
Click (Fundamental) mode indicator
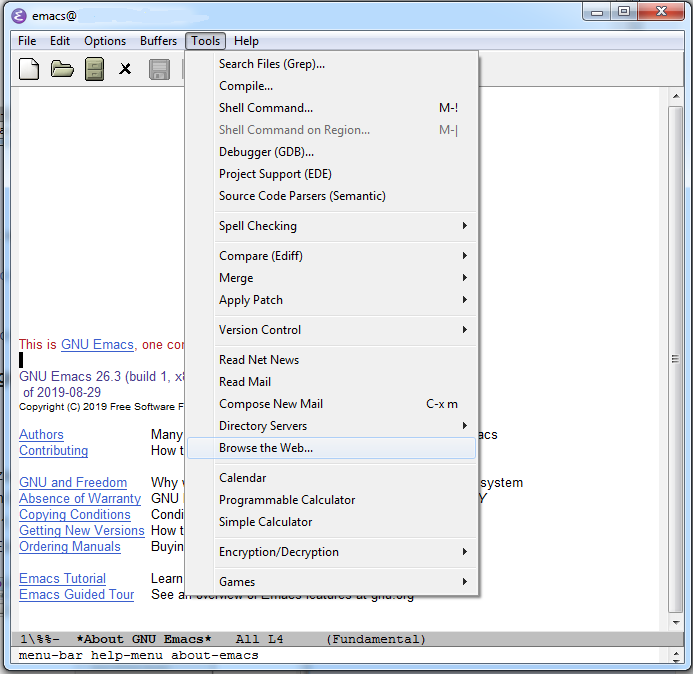tap(376, 639)
